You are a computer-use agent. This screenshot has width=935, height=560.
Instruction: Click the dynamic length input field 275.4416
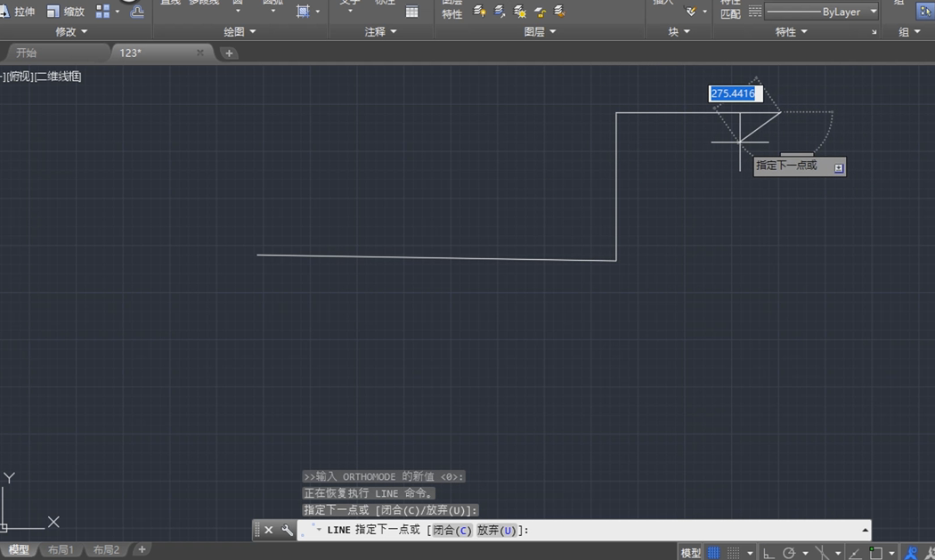pyautogui.click(x=734, y=93)
